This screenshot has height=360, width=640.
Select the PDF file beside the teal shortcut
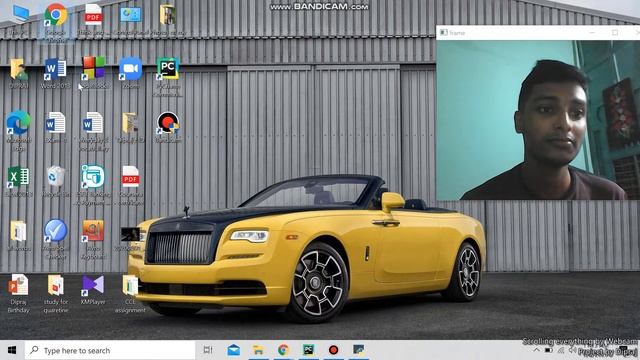(x=131, y=184)
